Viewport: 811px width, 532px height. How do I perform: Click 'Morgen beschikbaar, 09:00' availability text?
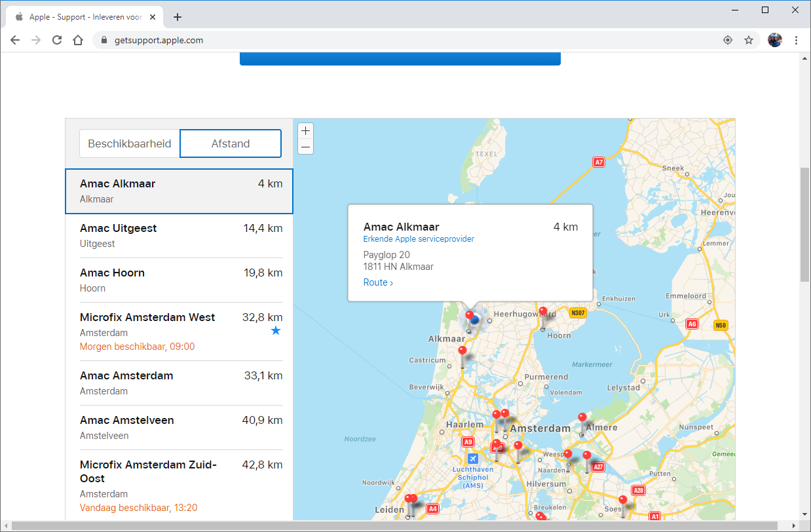(x=138, y=347)
